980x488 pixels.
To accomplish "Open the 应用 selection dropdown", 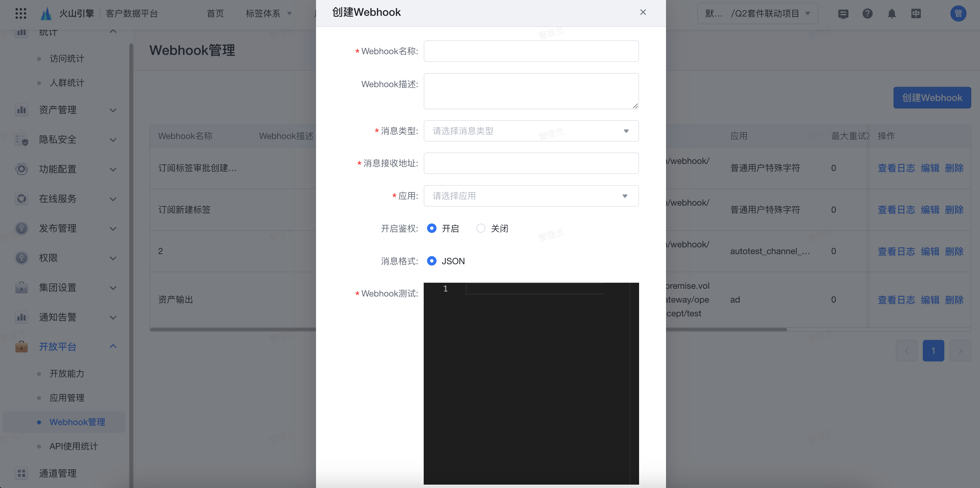I will (x=531, y=196).
